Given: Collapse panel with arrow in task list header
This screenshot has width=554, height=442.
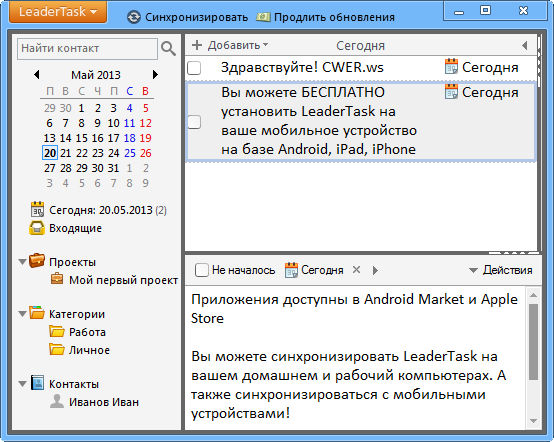Looking at the screenshot, I should point(525,45).
